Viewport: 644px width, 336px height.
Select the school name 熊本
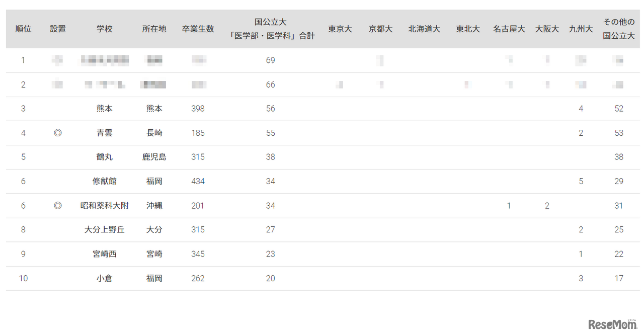tap(104, 109)
